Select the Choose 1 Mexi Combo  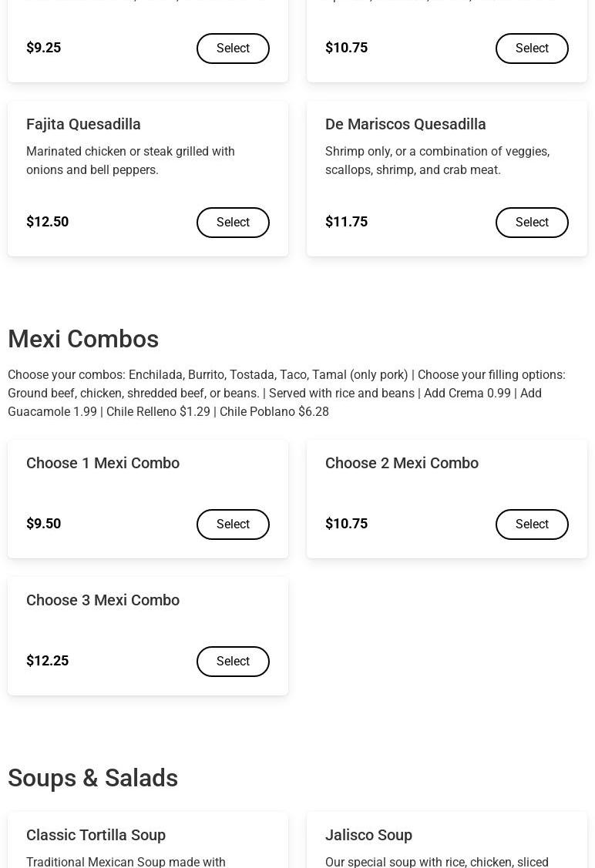click(233, 524)
